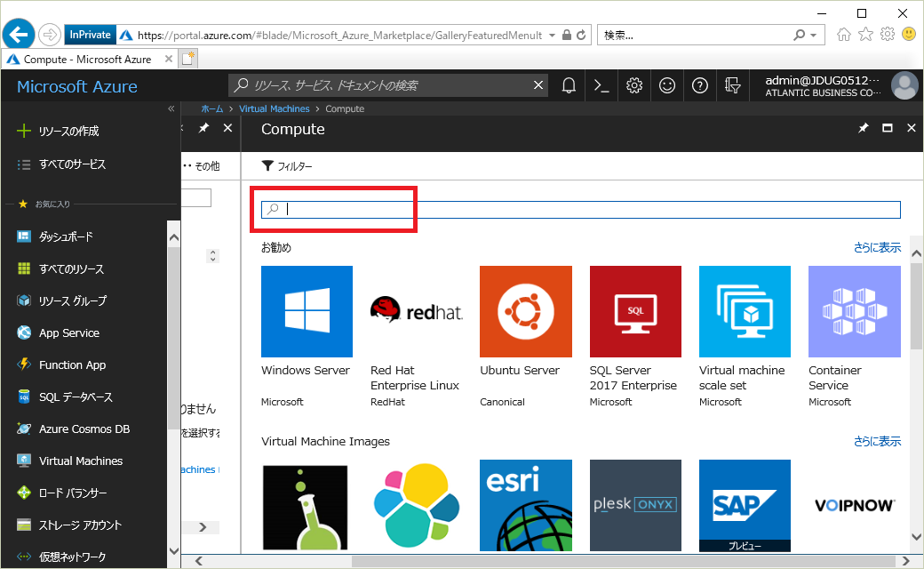This screenshot has height=569, width=924.
Task: Open the Plesk Onyx image tile
Action: (635, 505)
